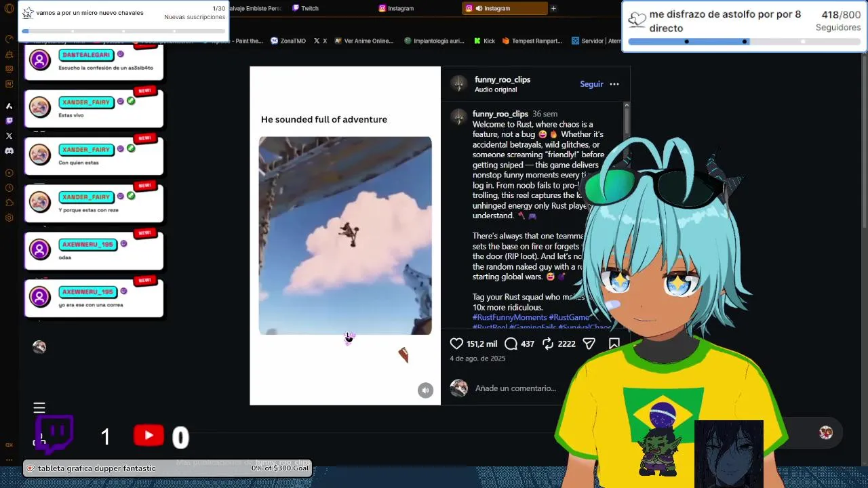Viewport: 868px width, 488px height.
Task: Open more options ellipsis for the post
Action: pyautogui.click(x=614, y=84)
